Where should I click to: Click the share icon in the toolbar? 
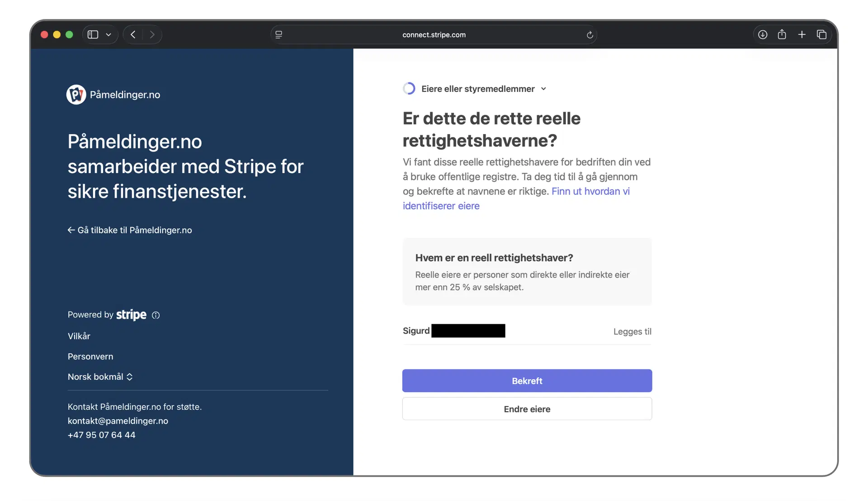783,34
